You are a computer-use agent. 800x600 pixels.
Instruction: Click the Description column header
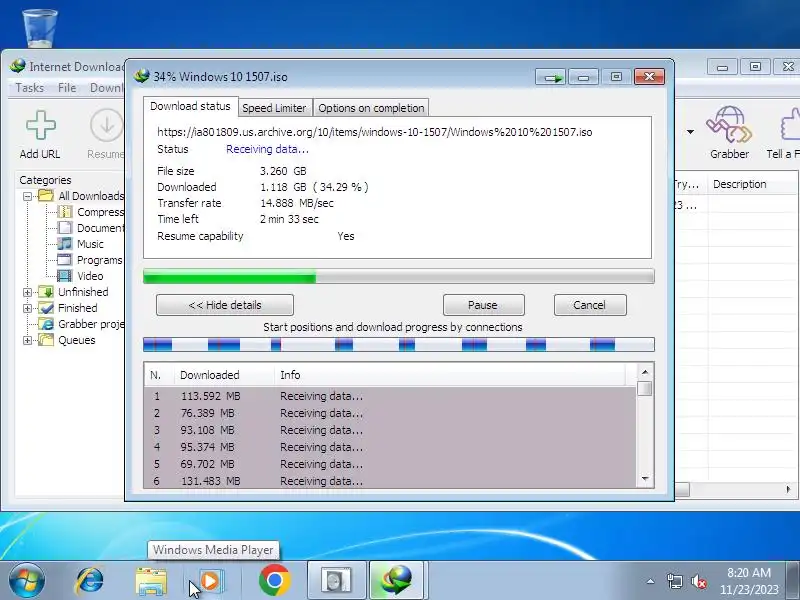tap(753, 184)
